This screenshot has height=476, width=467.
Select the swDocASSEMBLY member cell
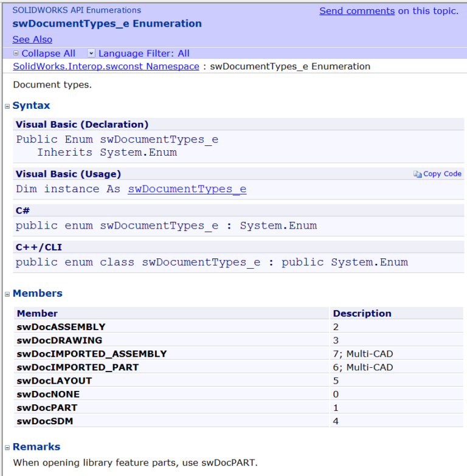[171, 327]
